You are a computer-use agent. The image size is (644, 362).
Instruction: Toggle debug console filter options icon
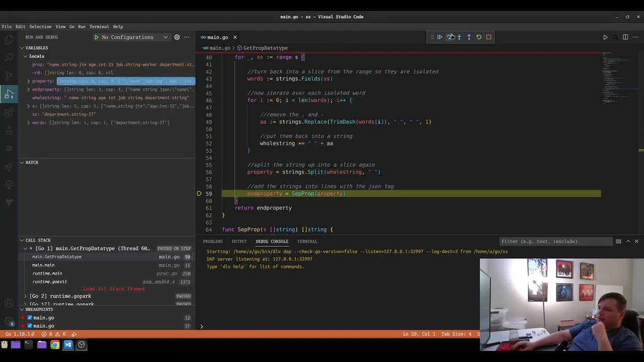(618, 241)
